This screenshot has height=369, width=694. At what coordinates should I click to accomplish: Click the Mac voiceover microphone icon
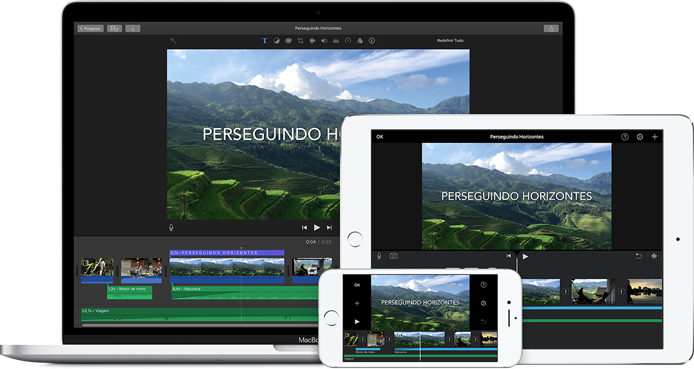pyautogui.click(x=171, y=227)
